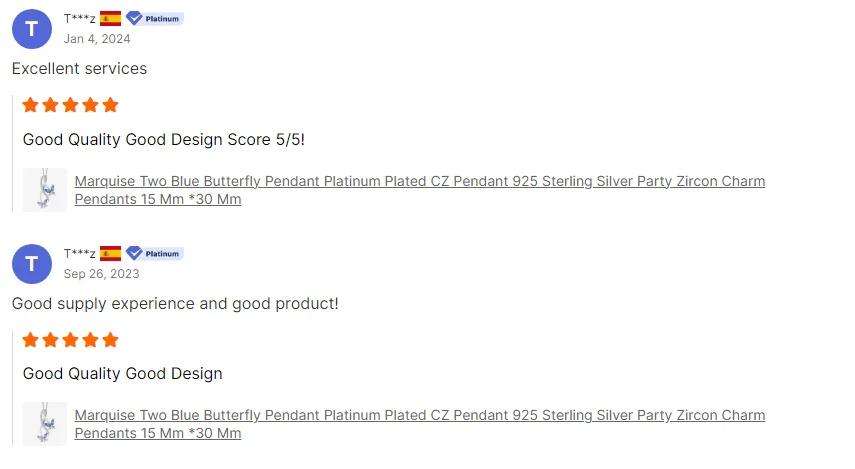
Task: Click the Sep 26, 2023 review date
Action: [101, 274]
